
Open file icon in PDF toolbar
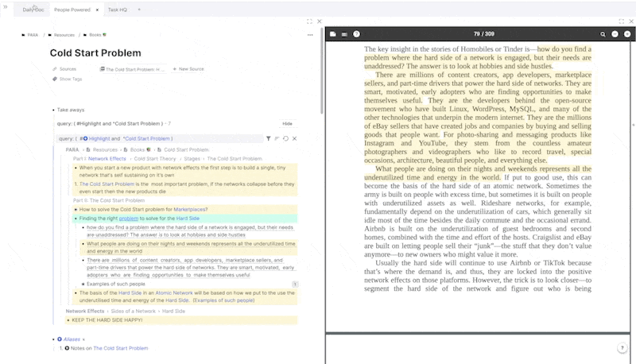(333, 34)
